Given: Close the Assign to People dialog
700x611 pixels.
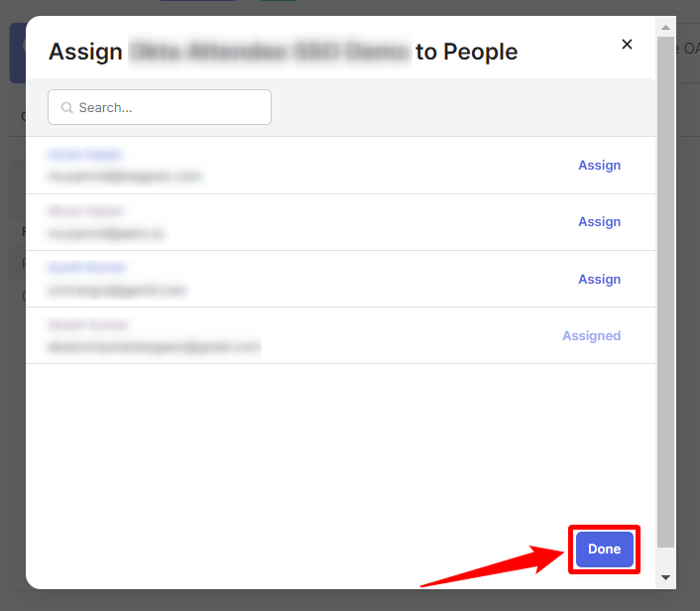Looking at the screenshot, I should click(x=627, y=45).
